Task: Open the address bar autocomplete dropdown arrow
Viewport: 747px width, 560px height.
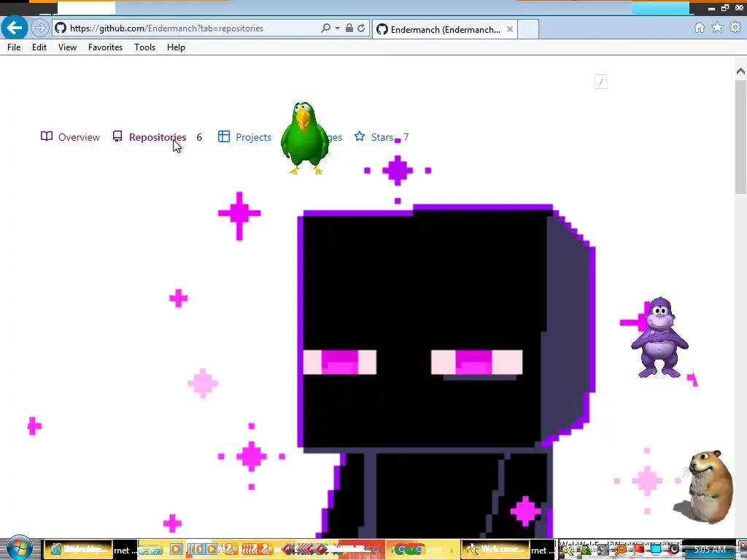Action: [x=337, y=28]
